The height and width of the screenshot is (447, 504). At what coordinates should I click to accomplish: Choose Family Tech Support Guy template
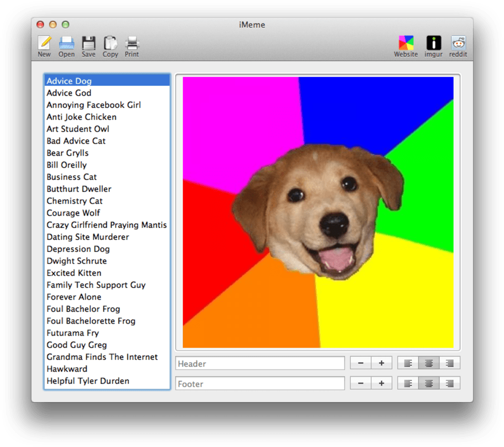click(107, 285)
